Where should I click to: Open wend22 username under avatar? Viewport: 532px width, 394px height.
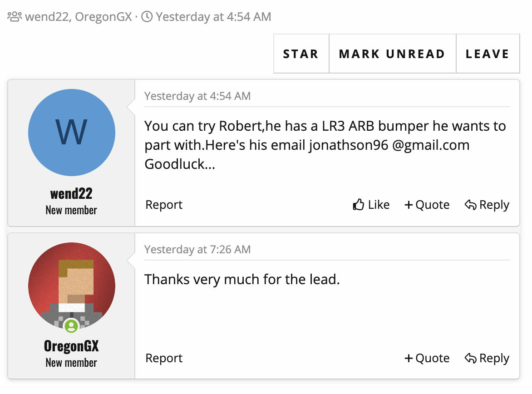71,194
